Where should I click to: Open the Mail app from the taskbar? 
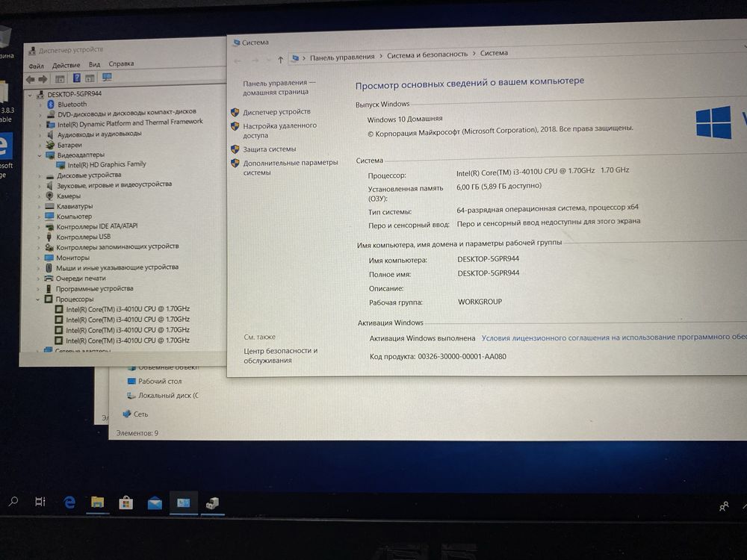(x=155, y=503)
